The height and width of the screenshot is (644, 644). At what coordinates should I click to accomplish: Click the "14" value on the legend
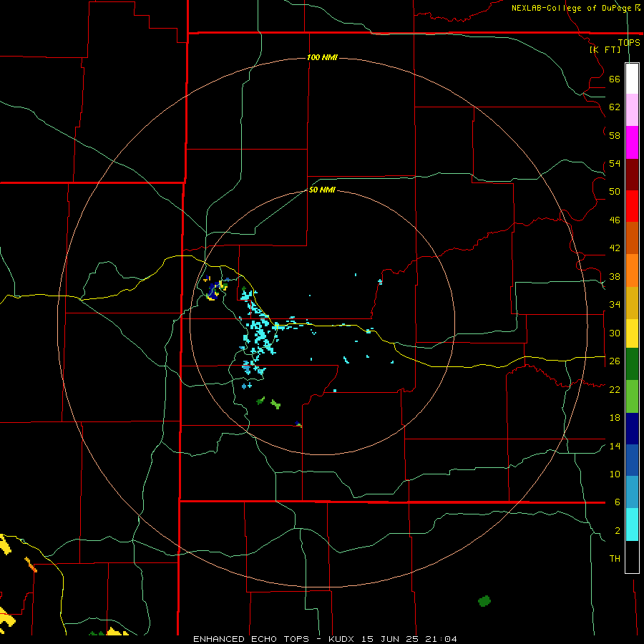(615, 446)
